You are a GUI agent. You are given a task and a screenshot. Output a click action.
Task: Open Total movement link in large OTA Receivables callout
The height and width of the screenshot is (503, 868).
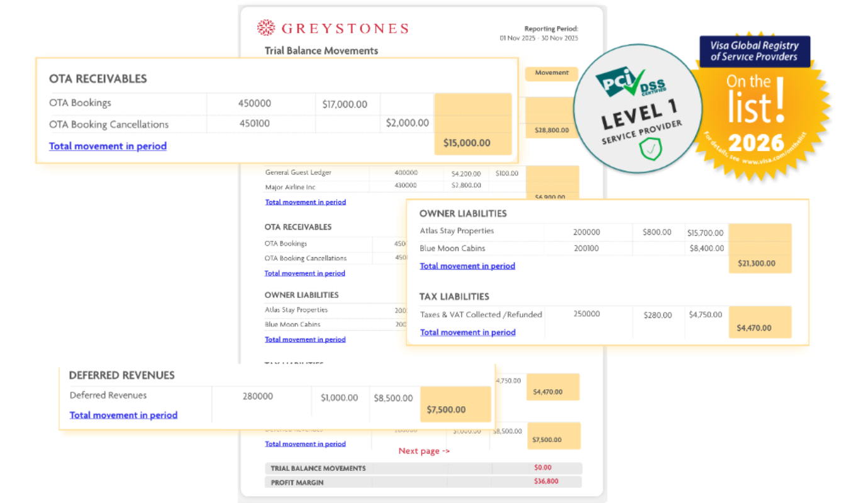point(108,146)
